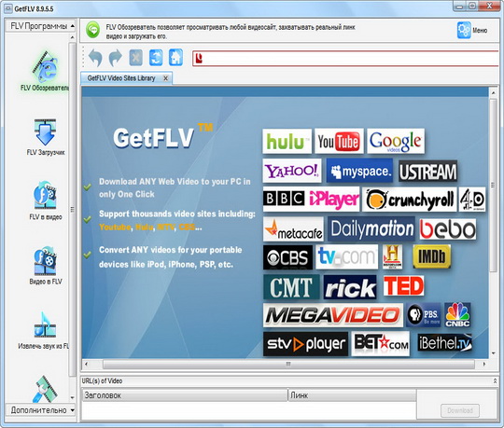The height and width of the screenshot is (428, 504).
Task: Stop loading with the X toolbar icon
Action: pyautogui.click(x=135, y=58)
